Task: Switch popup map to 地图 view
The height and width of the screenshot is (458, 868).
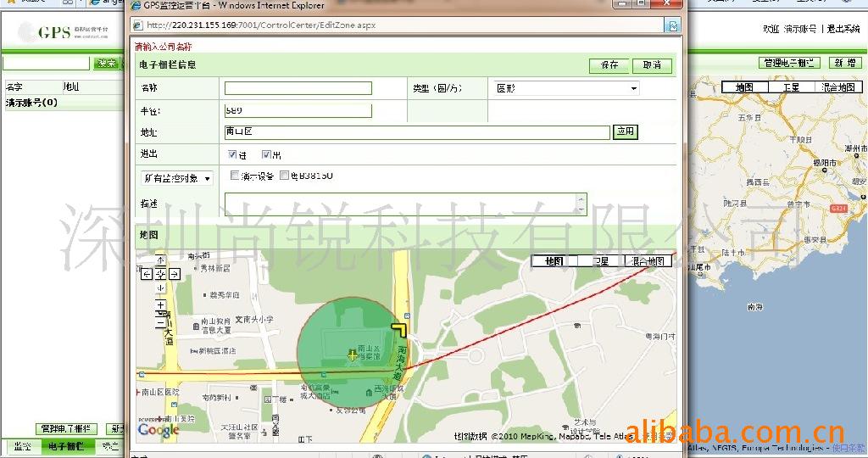Action: (554, 261)
